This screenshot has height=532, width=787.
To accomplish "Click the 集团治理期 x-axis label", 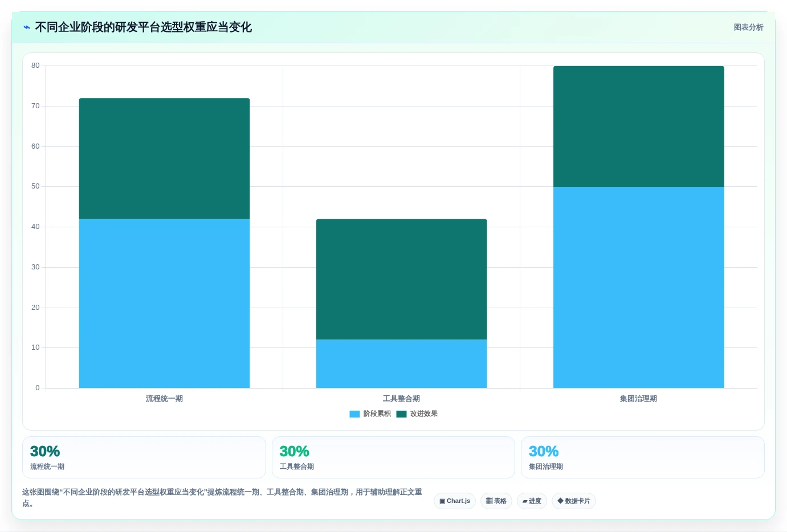I will pos(639,399).
